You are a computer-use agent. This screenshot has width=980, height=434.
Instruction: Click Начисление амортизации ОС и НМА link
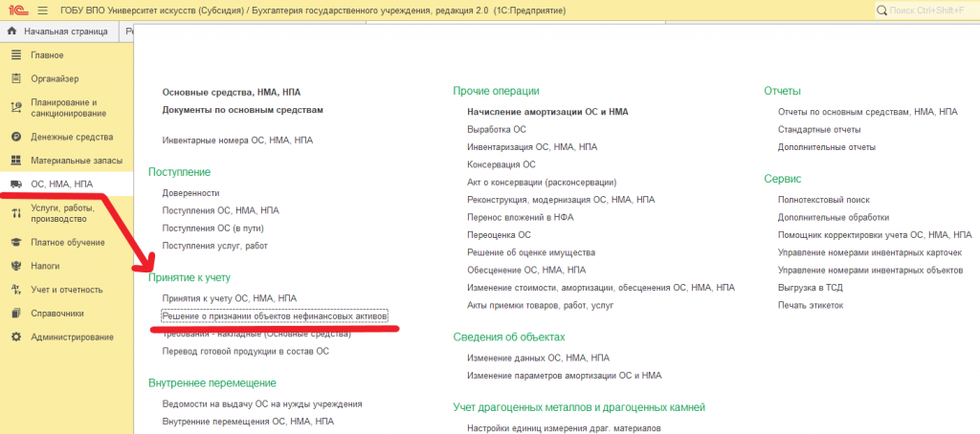(x=547, y=112)
